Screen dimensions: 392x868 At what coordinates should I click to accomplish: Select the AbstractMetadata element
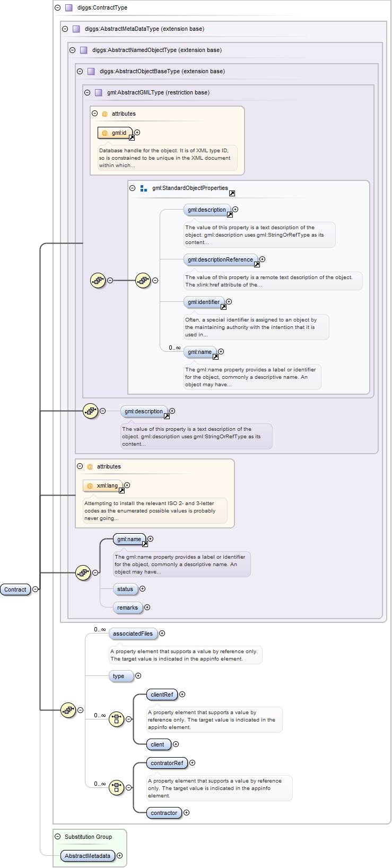[88, 856]
